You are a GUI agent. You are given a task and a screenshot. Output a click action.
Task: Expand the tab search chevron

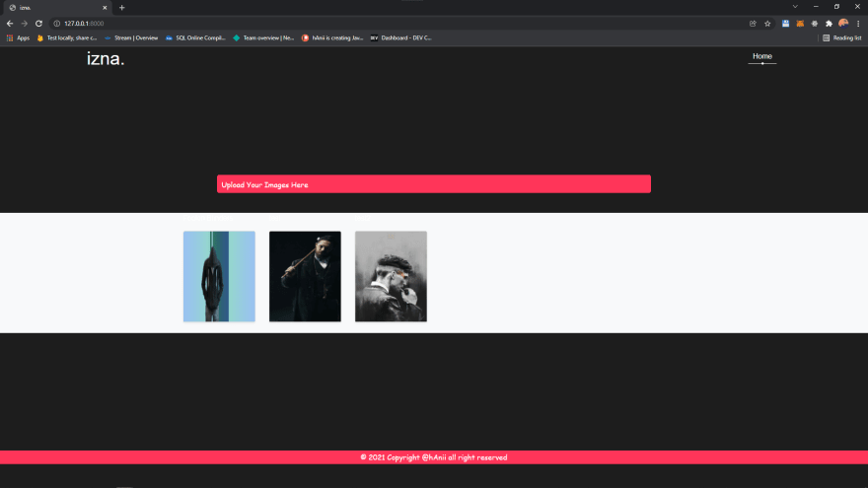pyautogui.click(x=795, y=7)
